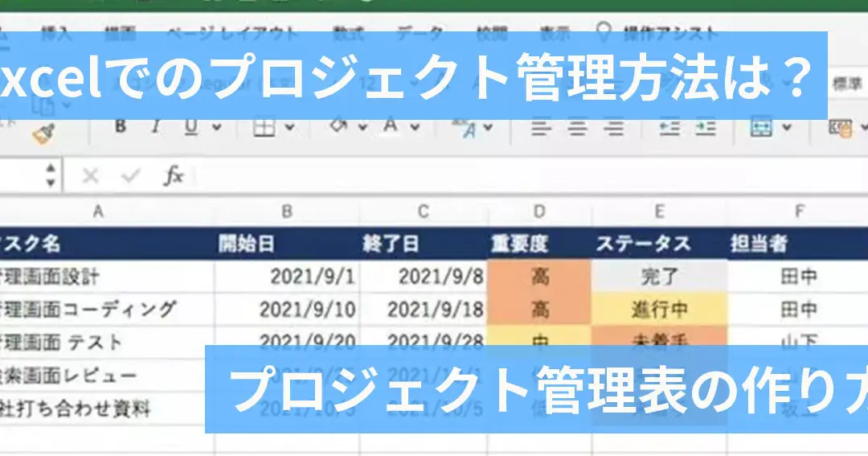Open the Borders dropdown arrow

(289, 127)
